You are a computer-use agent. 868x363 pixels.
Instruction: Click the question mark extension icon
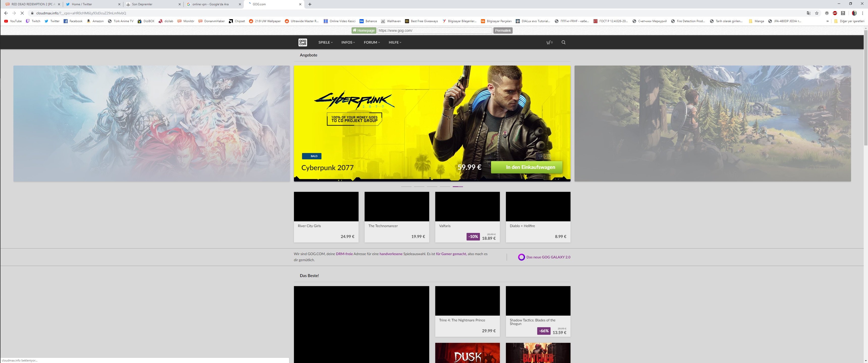click(x=843, y=13)
